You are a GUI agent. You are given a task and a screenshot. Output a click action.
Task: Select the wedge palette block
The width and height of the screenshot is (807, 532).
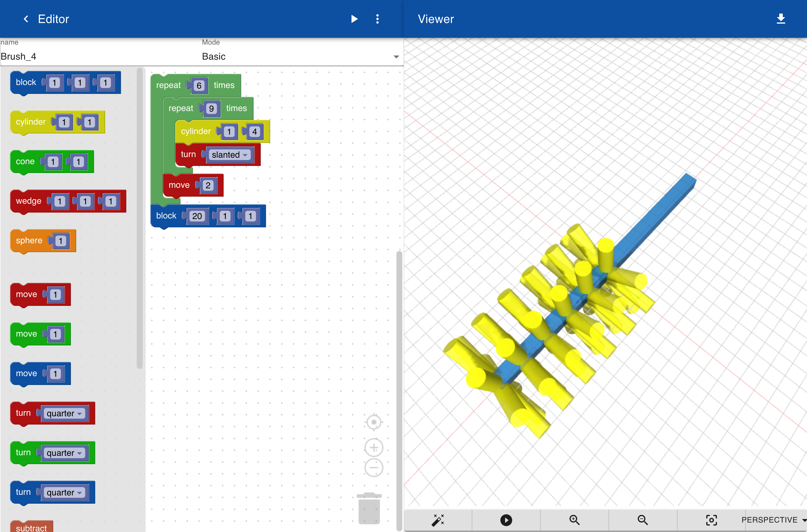tap(29, 201)
